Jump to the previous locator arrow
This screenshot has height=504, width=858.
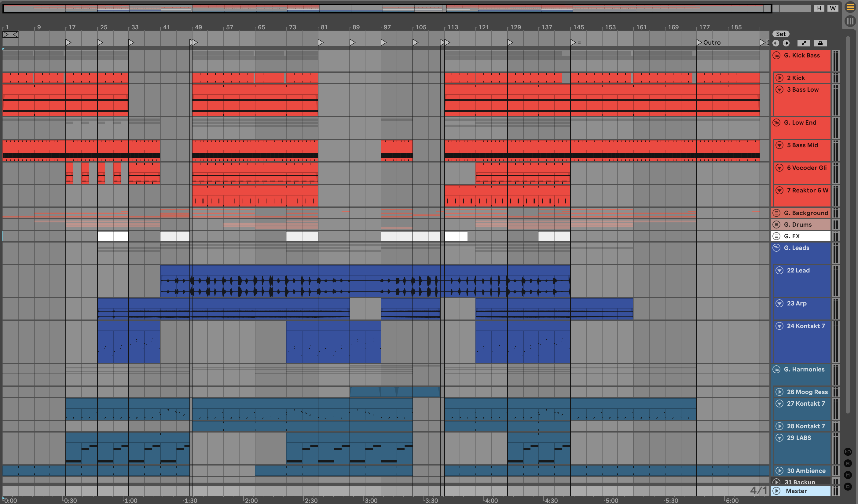click(776, 43)
